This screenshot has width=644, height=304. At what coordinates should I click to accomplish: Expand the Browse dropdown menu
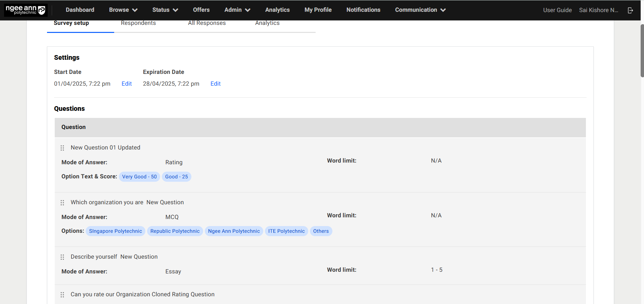(123, 10)
